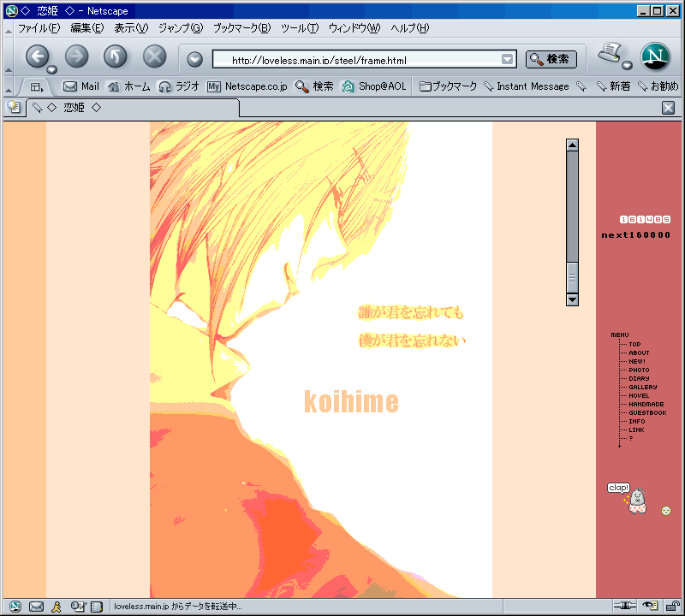Open My Netscape.co.jp bookmark button
The height and width of the screenshot is (616, 685).
click(247, 86)
